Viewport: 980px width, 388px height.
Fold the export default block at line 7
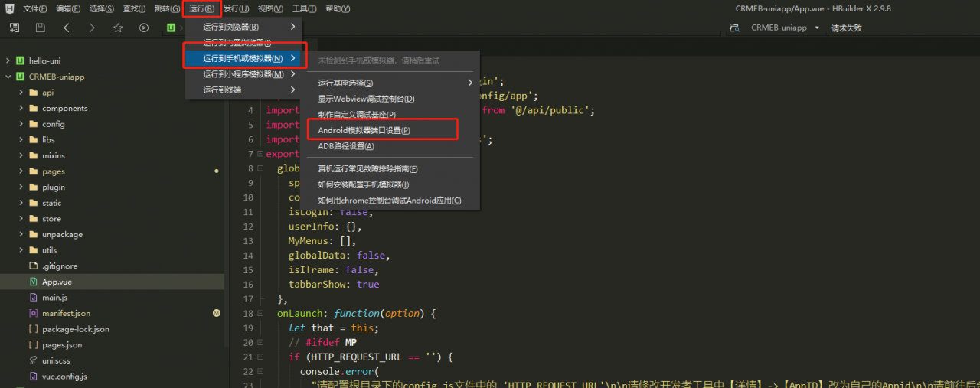coord(260,154)
